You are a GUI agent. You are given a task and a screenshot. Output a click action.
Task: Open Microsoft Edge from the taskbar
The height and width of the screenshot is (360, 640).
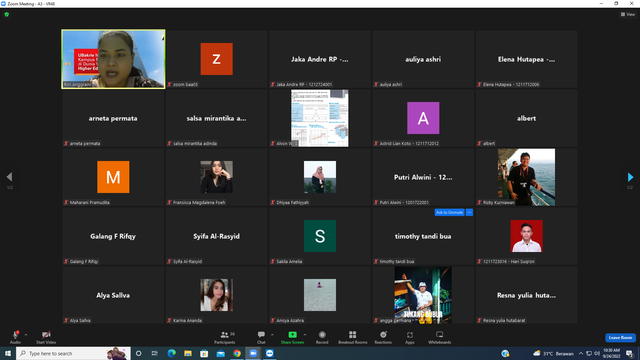coord(171,353)
